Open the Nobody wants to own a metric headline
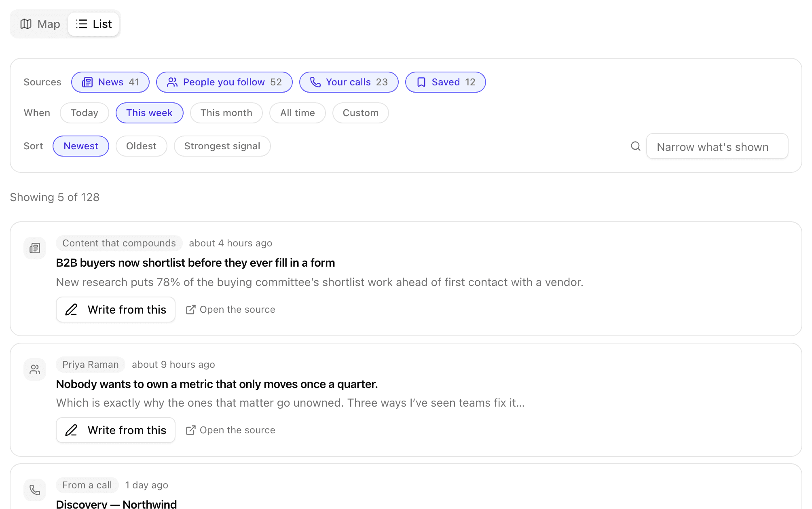812x509 pixels. click(217, 384)
